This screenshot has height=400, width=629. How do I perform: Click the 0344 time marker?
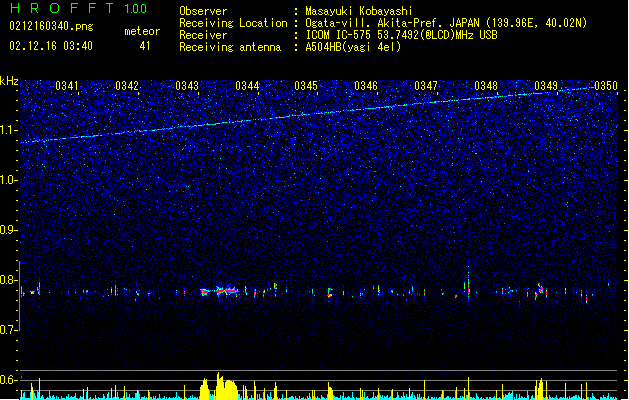(x=247, y=86)
